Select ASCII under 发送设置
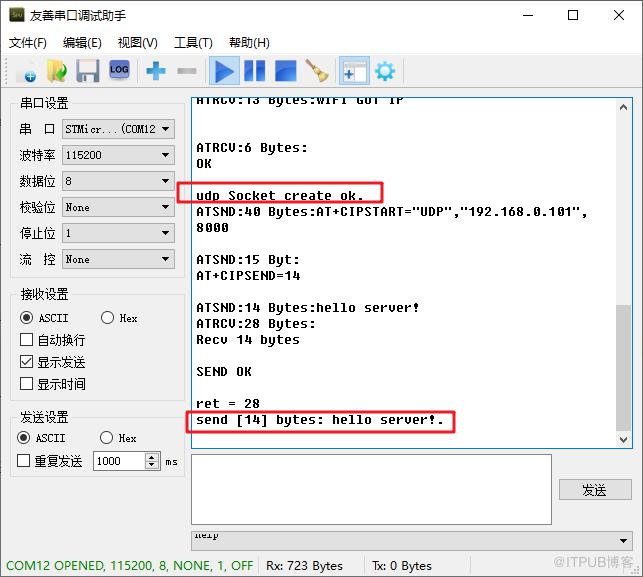643x577 pixels. [x=41, y=438]
